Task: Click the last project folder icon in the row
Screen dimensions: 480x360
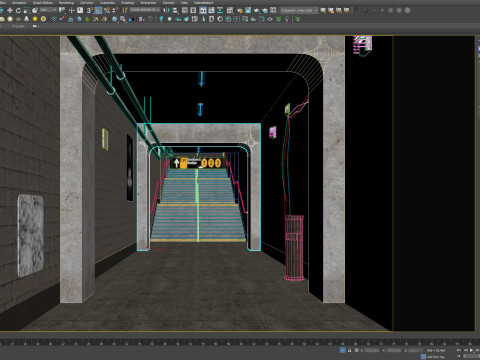Action: click(347, 10)
